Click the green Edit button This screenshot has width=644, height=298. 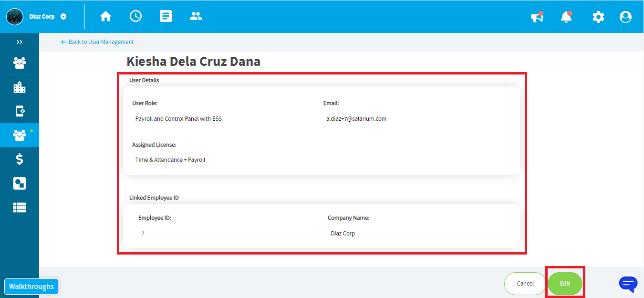pyautogui.click(x=565, y=284)
